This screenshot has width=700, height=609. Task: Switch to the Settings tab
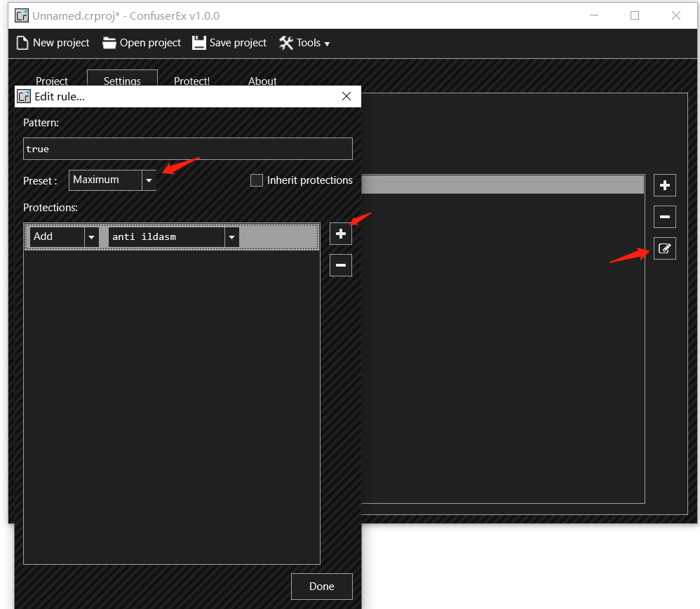(122, 79)
